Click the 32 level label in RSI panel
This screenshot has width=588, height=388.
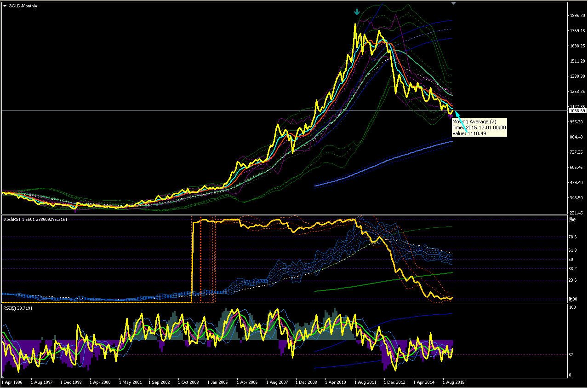[x=571, y=355]
